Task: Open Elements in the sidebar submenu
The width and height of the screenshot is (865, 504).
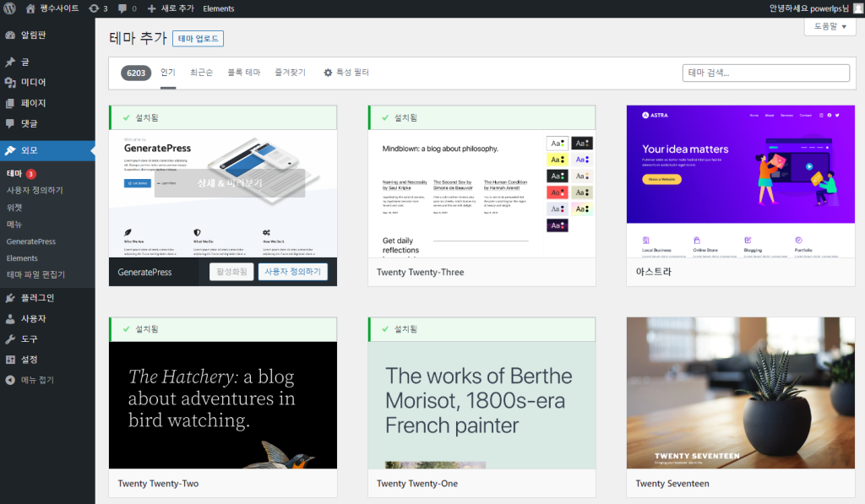Action: [x=22, y=258]
